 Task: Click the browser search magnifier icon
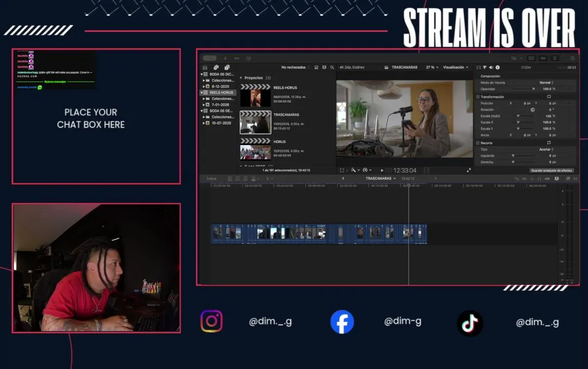[x=332, y=68]
